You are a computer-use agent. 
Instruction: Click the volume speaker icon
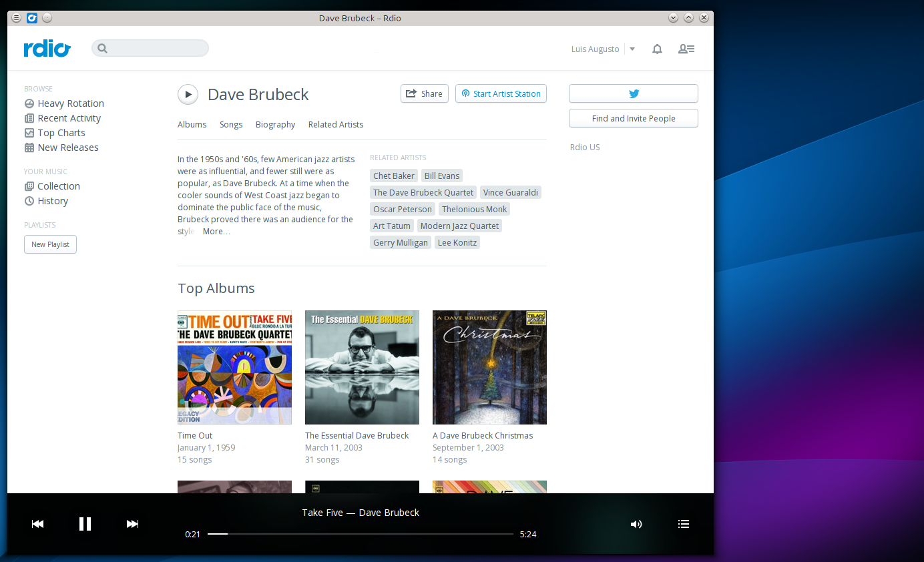pyautogui.click(x=636, y=524)
